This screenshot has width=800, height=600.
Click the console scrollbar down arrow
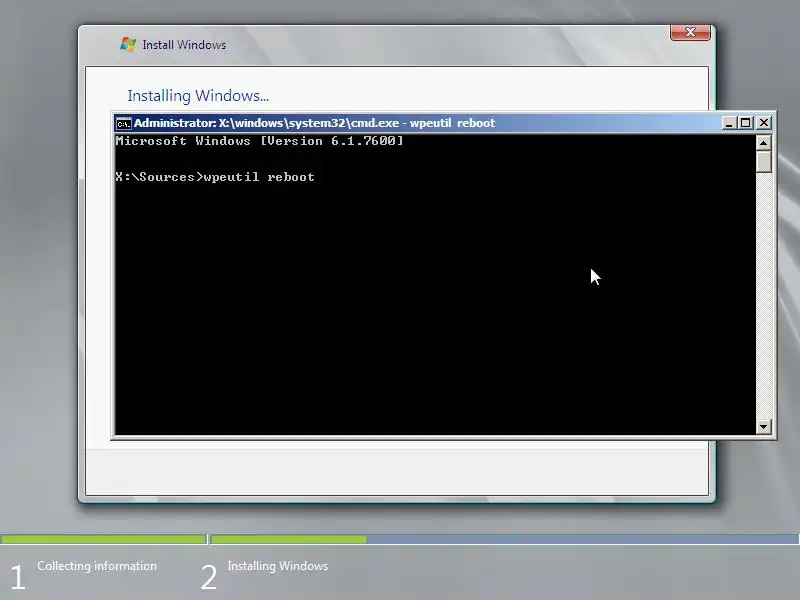click(x=763, y=427)
